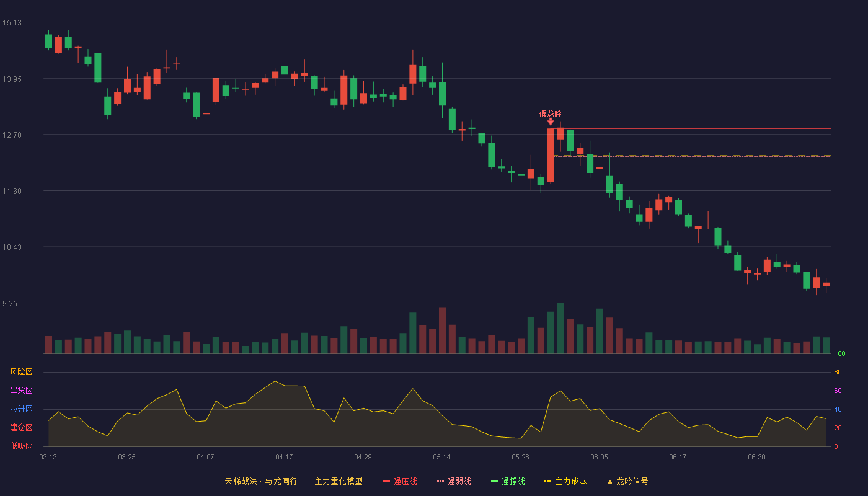This screenshot has height=496, width=868.
Task: Click the 主力量化模型 legend label
Action: pos(339,481)
